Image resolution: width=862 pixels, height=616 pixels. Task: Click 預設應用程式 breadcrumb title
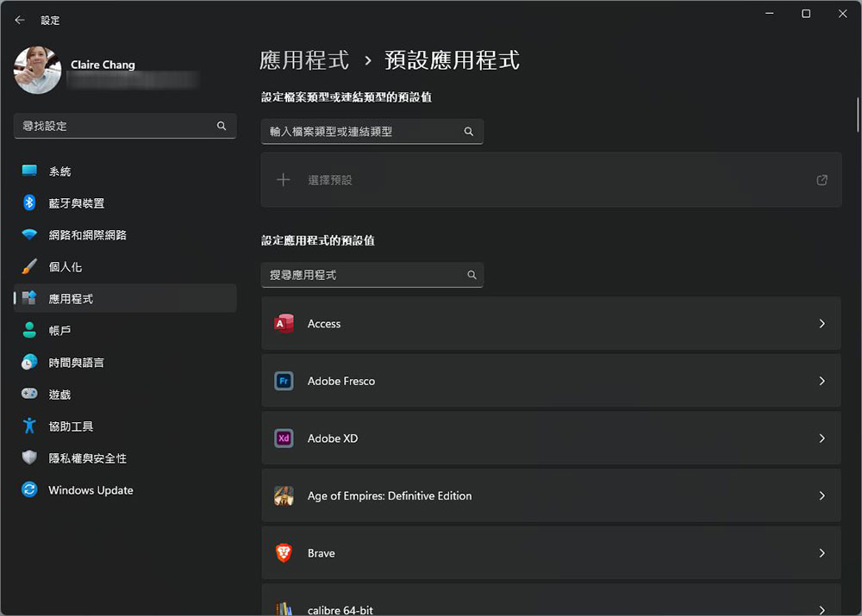click(x=452, y=60)
